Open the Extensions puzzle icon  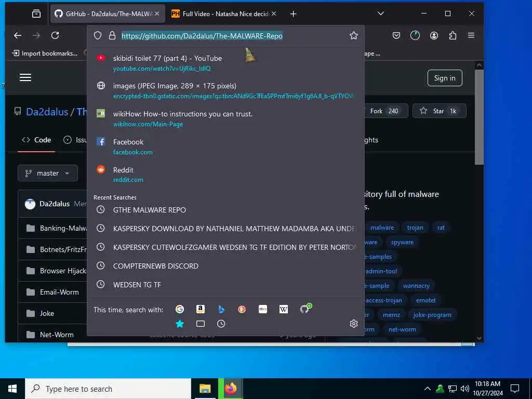point(453,35)
